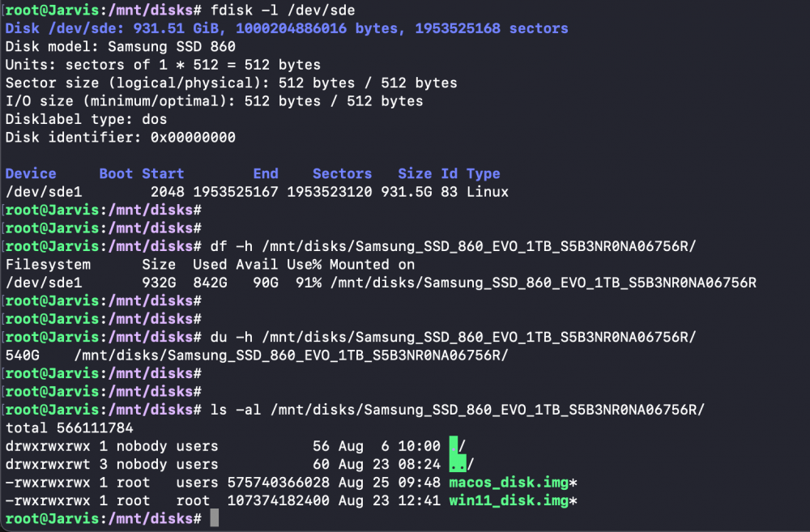Click the mount path in the df result row
This screenshot has width=810, height=532.
[543, 283]
